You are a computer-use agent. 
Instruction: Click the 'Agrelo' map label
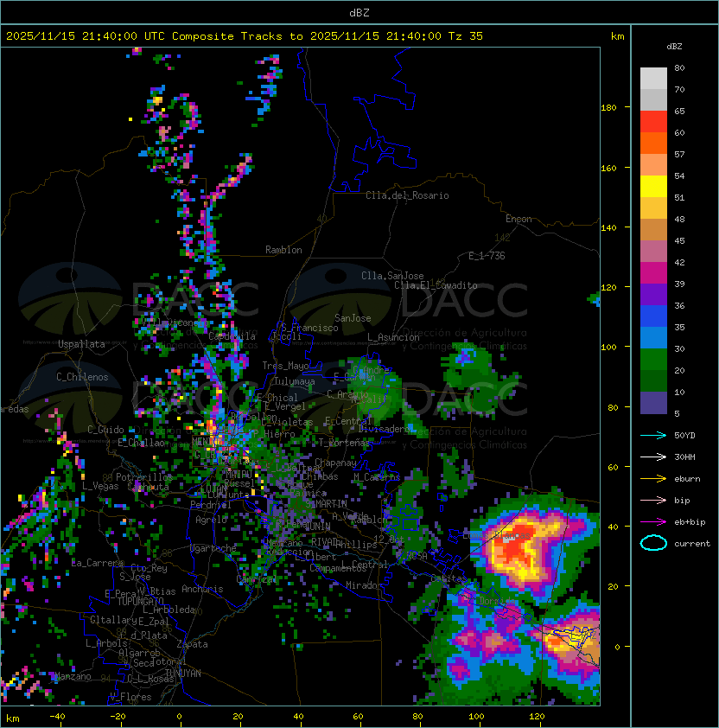pos(211,520)
